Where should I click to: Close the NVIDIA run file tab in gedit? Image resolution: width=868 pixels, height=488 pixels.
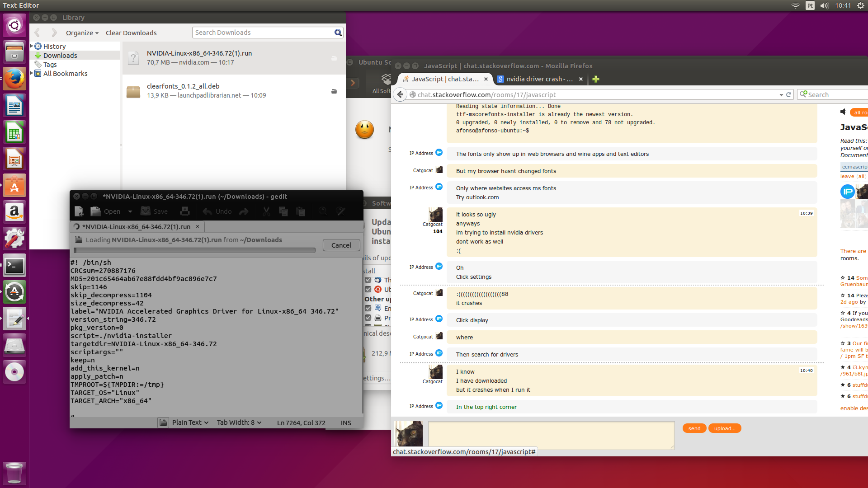198,226
